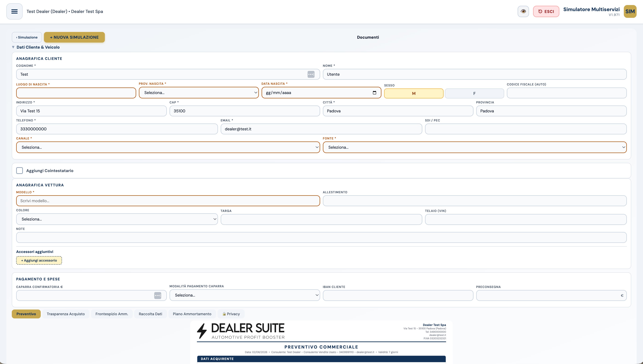Click the Telaio (VIN) field
Image resolution: width=643 pixels, height=364 pixels.
[526, 220]
